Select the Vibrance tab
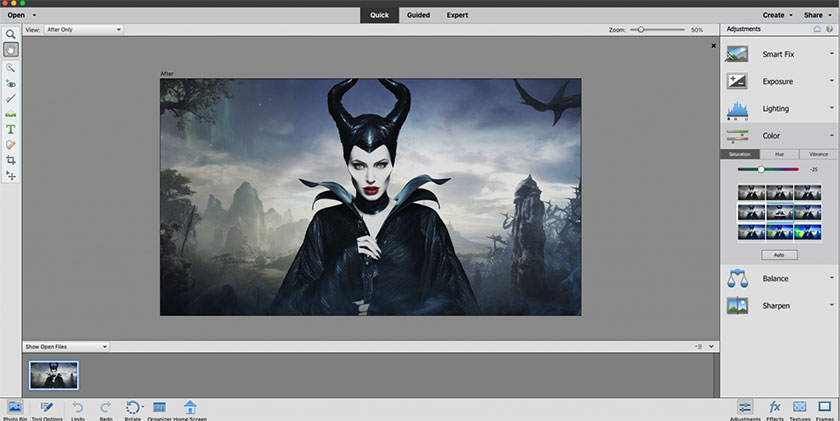This screenshot has height=421, width=840. coord(819,154)
